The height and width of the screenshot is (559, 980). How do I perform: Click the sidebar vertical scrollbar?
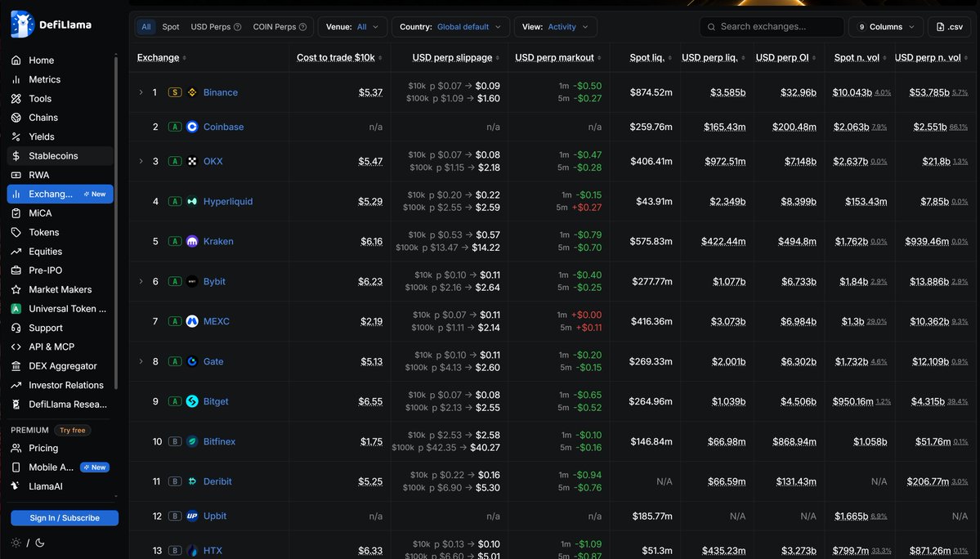point(115,221)
